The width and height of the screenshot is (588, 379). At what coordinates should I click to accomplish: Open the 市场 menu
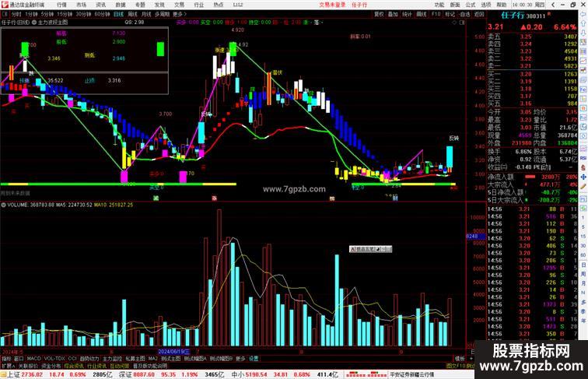[81, 5]
